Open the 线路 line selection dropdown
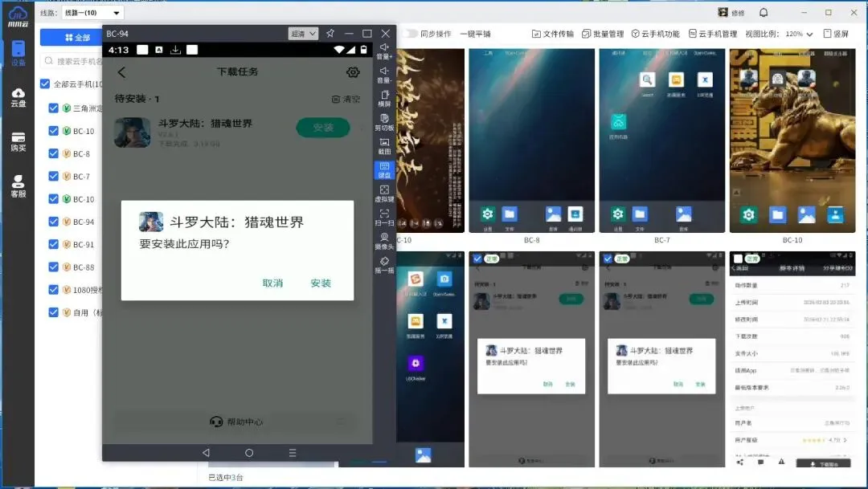 92,13
